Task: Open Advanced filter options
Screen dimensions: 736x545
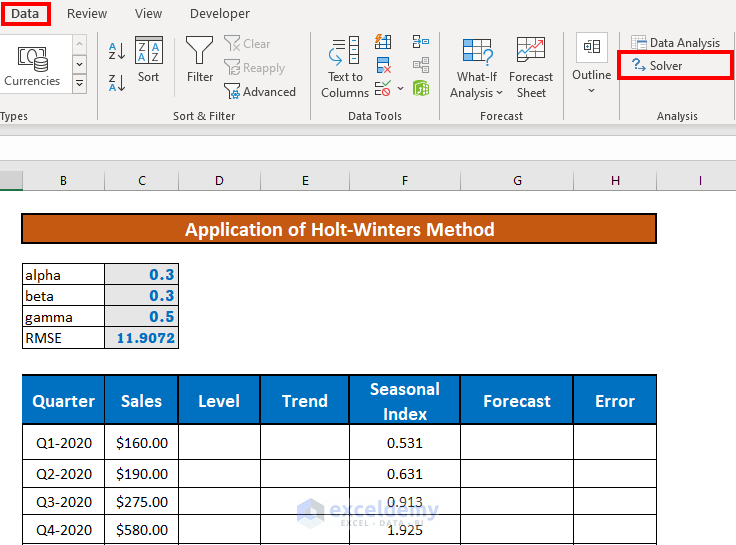Action: click(260, 92)
